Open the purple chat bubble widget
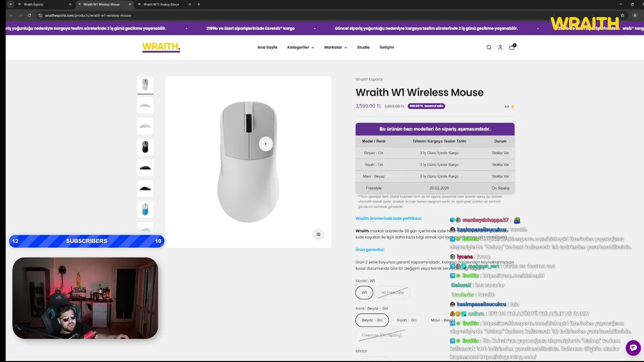 633,347
